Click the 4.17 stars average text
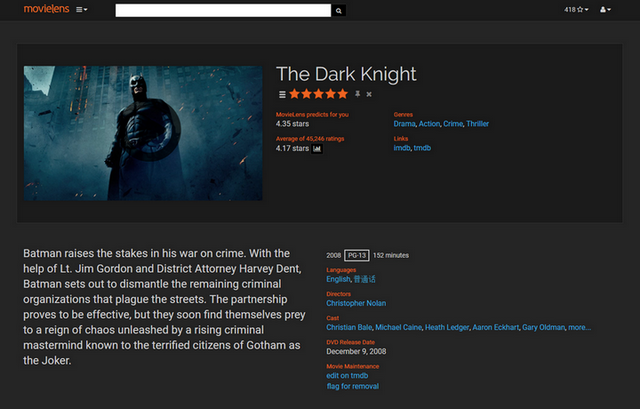Screen dimensions: 640x409 [x=292, y=148]
